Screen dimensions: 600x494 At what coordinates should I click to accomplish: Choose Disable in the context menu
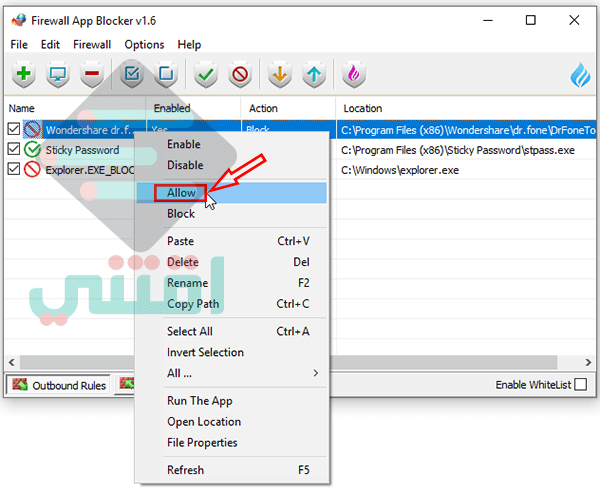[232, 165]
